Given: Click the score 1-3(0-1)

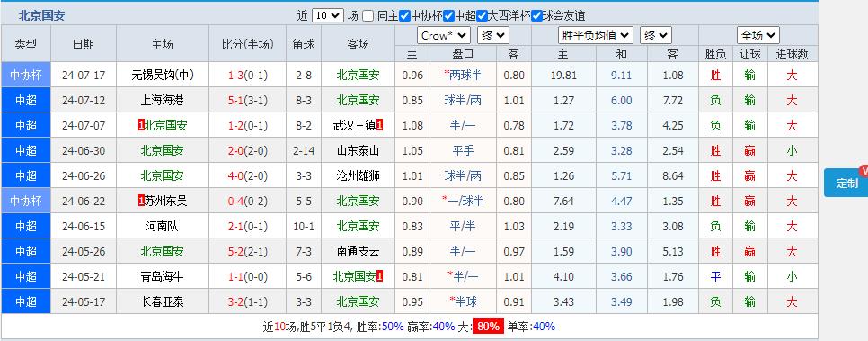Looking at the screenshot, I should click(x=247, y=76).
